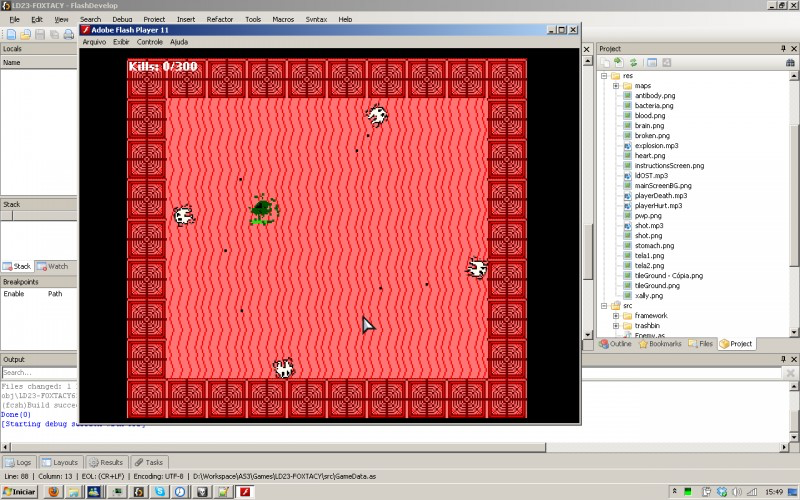Viewport: 800px width, 500px height.
Task: Click the green arrow page icon in Project panel
Action: (x=619, y=63)
